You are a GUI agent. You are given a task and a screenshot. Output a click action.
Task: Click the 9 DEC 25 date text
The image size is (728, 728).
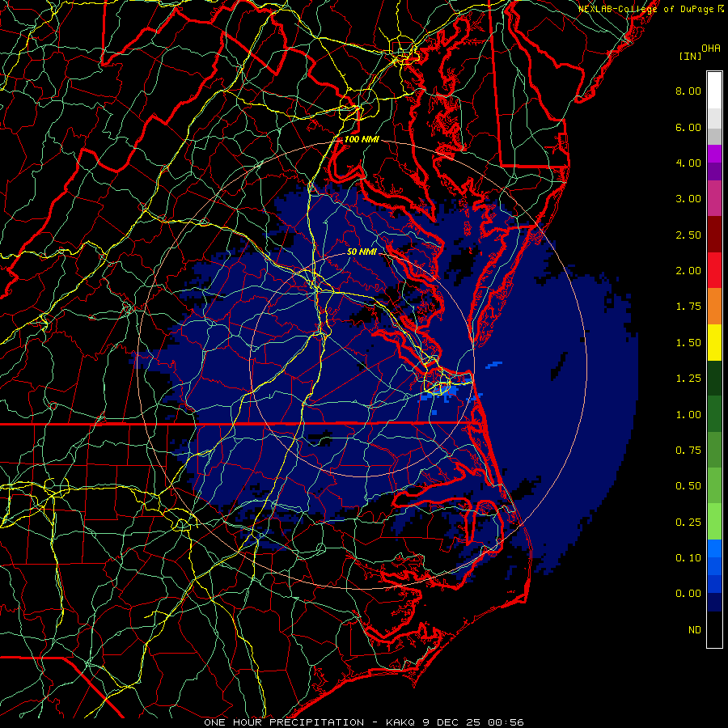point(453,722)
